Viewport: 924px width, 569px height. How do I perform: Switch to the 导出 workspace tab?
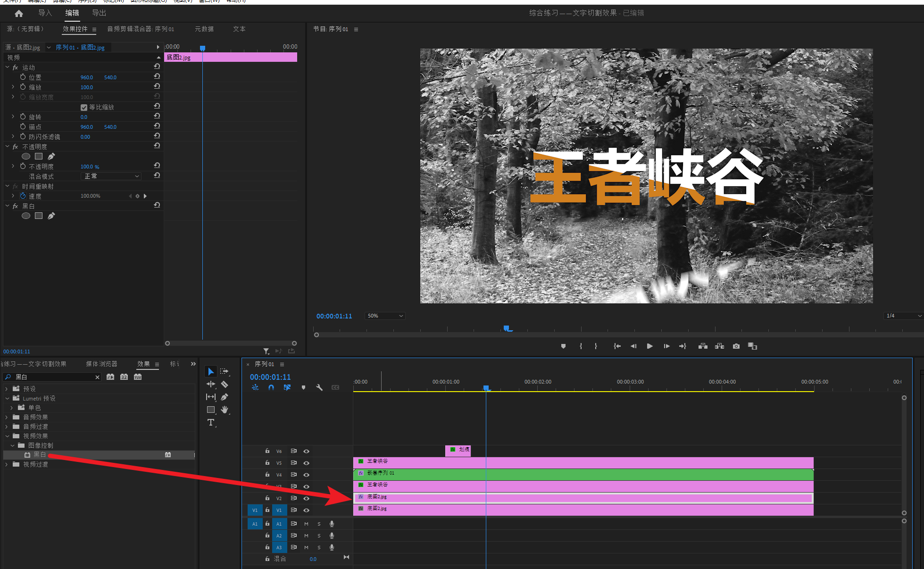pos(99,13)
